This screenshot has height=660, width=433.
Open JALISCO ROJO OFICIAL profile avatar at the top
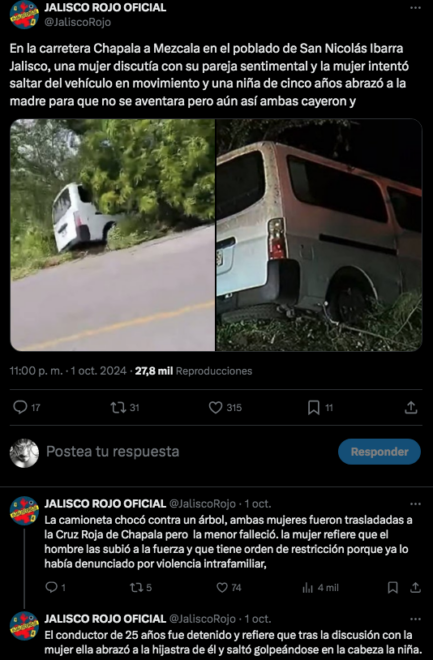click(x=24, y=14)
